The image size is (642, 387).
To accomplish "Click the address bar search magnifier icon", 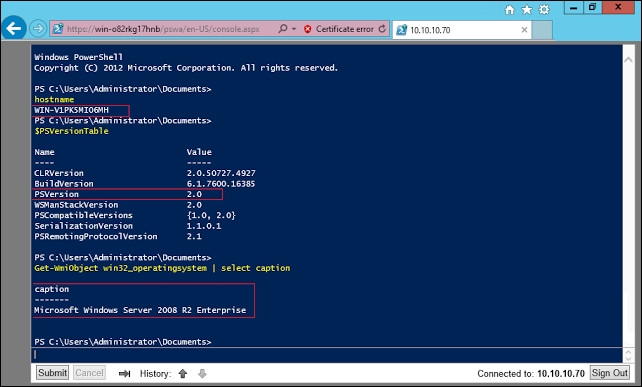I will tap(283, 29).
